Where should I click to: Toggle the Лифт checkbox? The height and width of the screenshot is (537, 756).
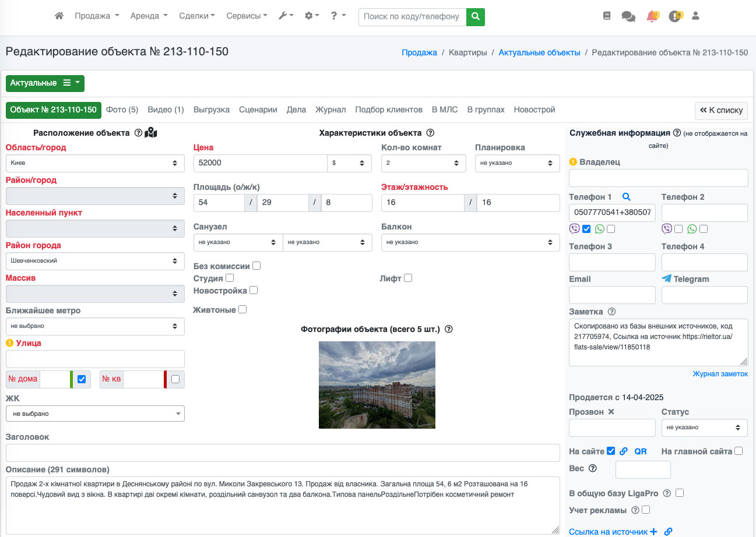[x=408, y=278]
